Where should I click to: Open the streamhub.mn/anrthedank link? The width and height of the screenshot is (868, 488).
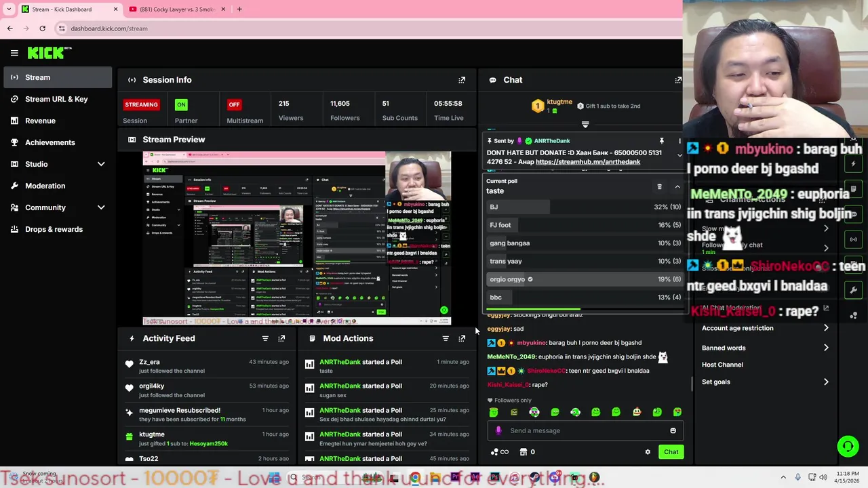click(x=588, y=162)
